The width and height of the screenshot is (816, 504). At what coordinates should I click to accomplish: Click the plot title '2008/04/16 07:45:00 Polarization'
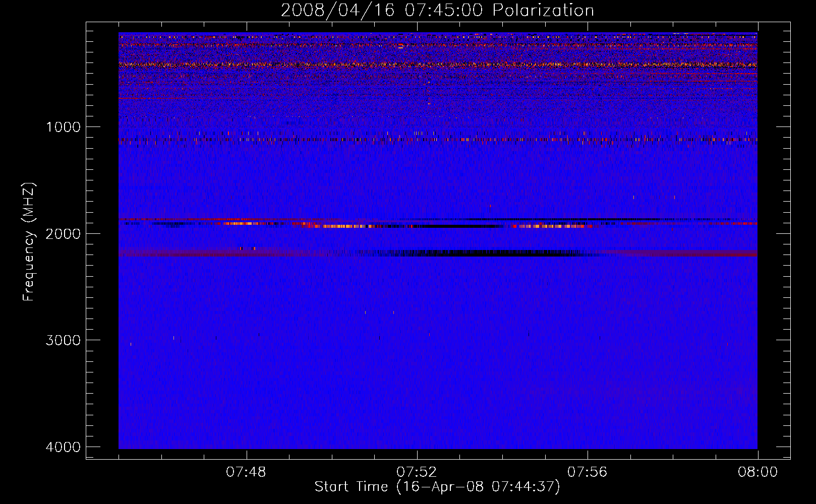(437, 11)
